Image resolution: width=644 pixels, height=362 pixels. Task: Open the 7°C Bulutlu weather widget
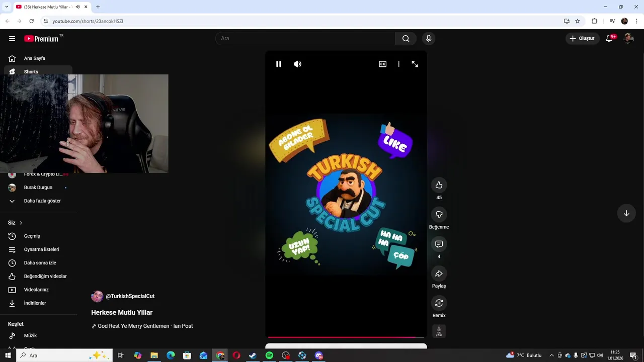click(525, 355)
